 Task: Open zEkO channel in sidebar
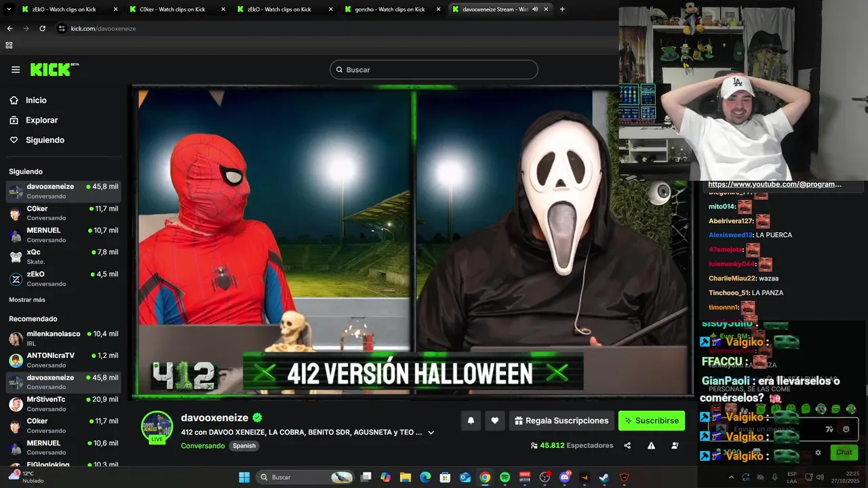coord(64,279)
